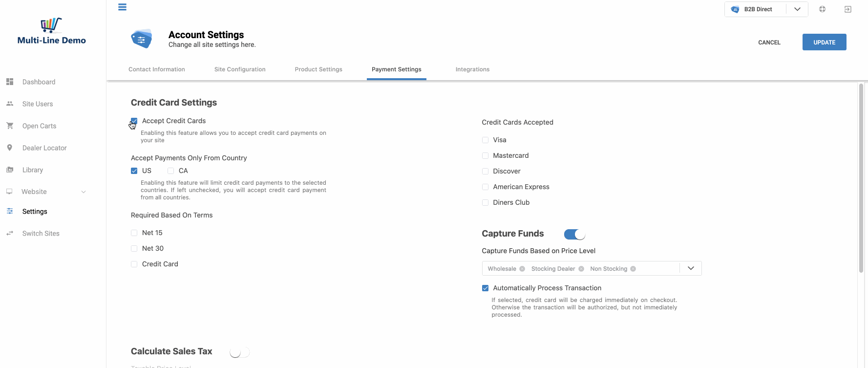This screenshot has width=868, height=368.
Task: Click the Account Settings tag icon
Action: 142,39
